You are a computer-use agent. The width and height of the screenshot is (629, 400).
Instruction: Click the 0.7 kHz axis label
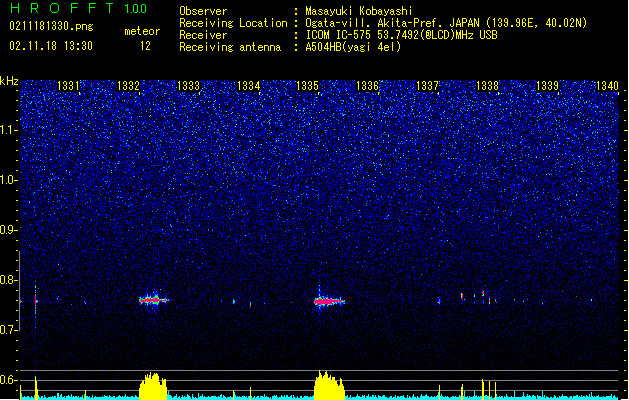pos(9,330)
